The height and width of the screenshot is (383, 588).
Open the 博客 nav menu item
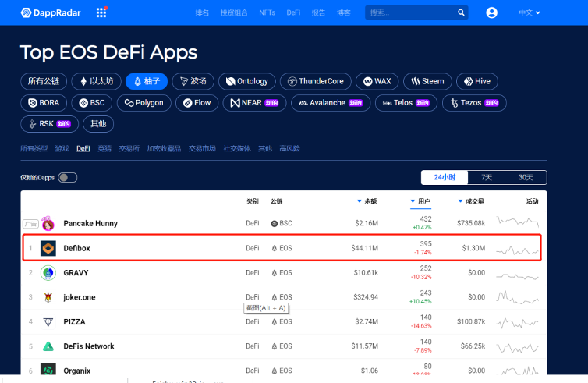pos(343,12)
